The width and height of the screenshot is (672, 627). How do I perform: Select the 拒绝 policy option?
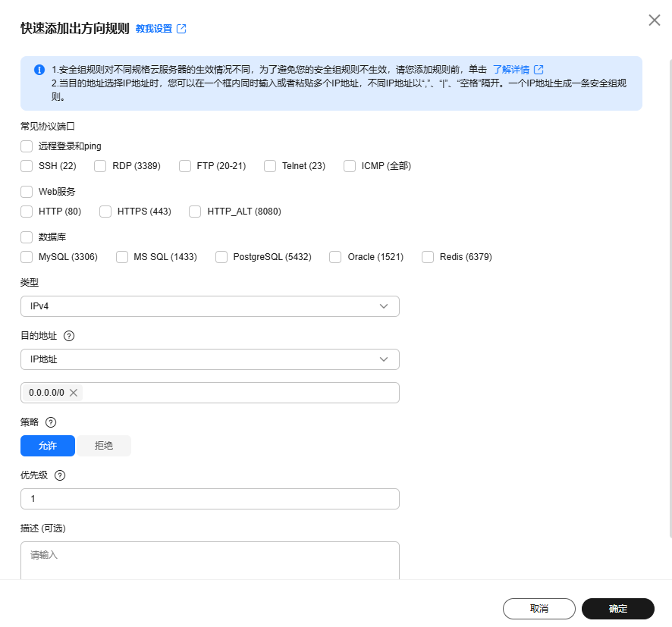[105, 446]
